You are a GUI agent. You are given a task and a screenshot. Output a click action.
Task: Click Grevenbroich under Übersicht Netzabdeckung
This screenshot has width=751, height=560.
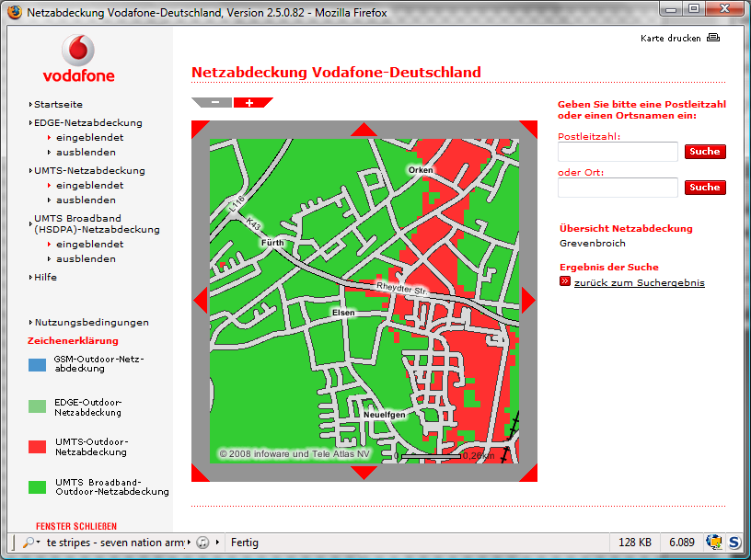(x=593, y=243)
